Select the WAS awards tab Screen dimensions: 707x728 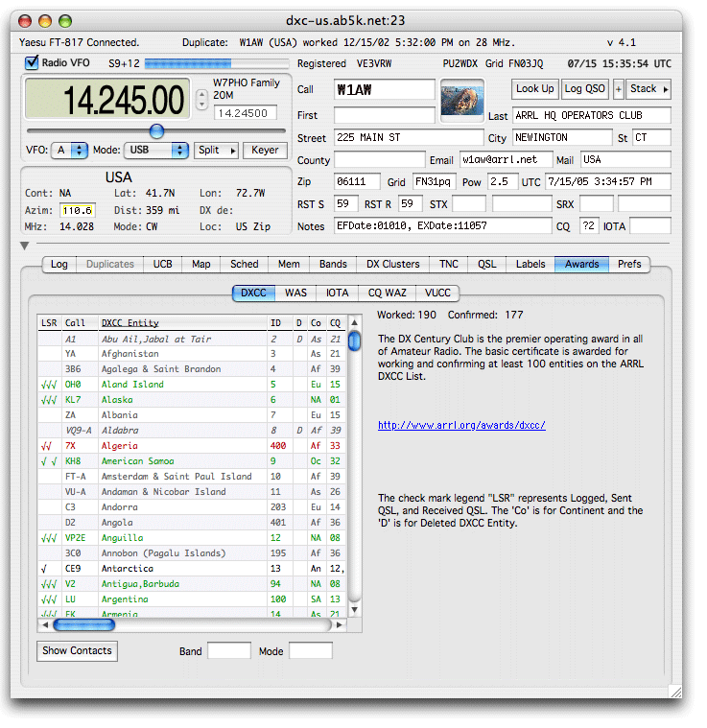(x=296, y=294)
